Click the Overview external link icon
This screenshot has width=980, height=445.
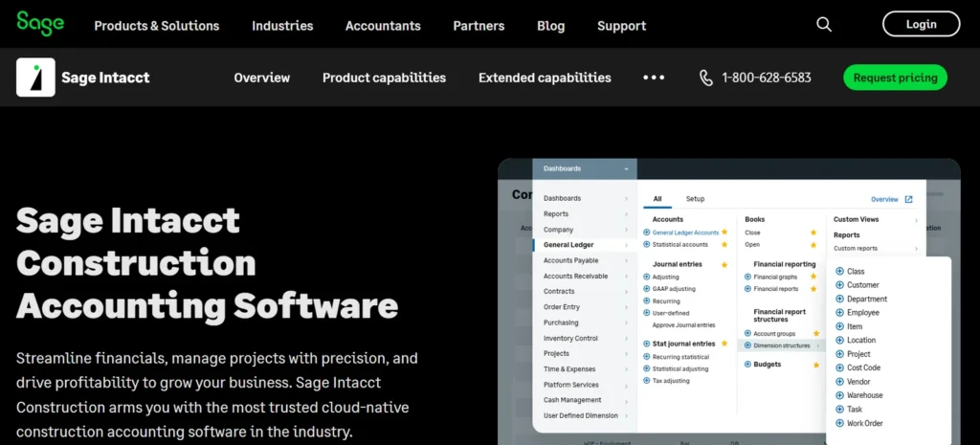pyautogui.click(x=909, y=199)
